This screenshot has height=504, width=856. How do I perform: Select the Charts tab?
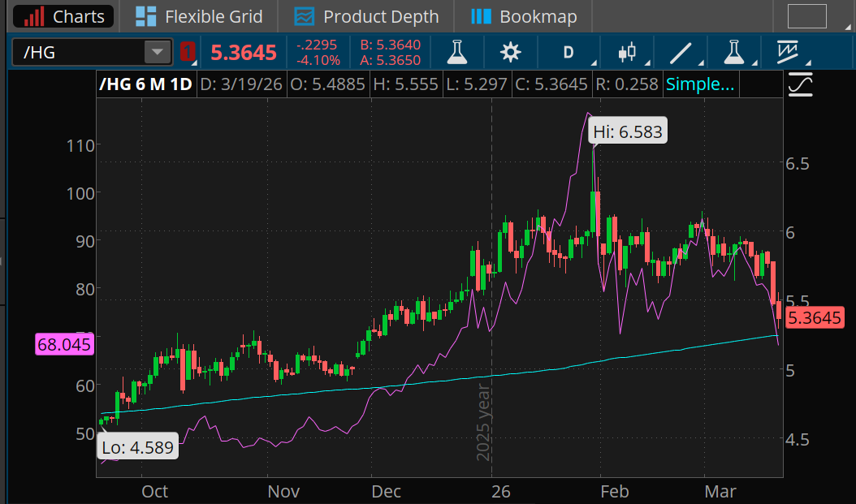tap(63, 16)
